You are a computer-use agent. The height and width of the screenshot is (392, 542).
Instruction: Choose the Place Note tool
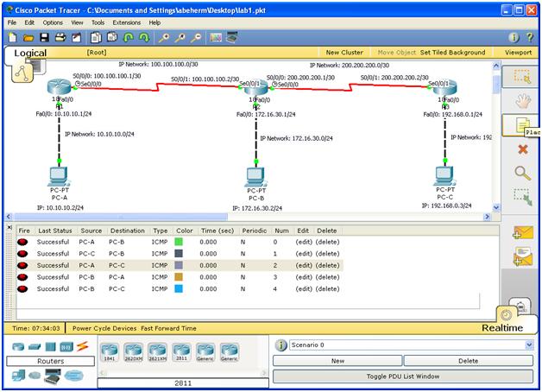[521, 125]
